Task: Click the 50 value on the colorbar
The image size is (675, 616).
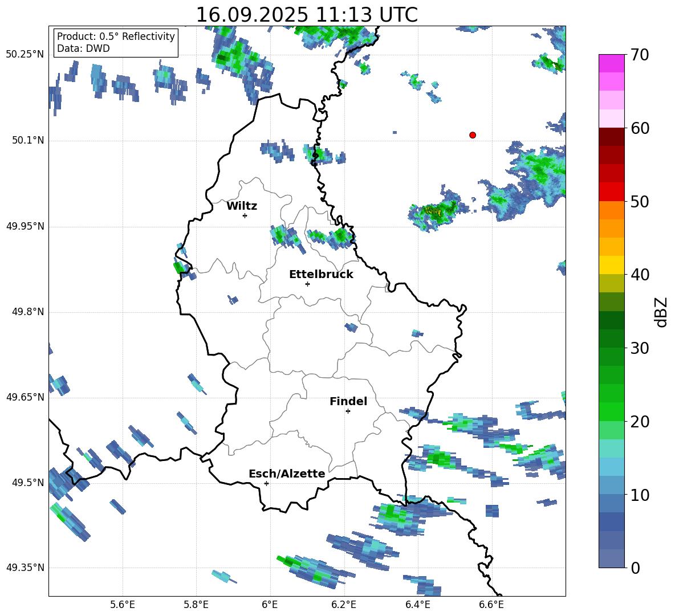Action: pos(640,201)
